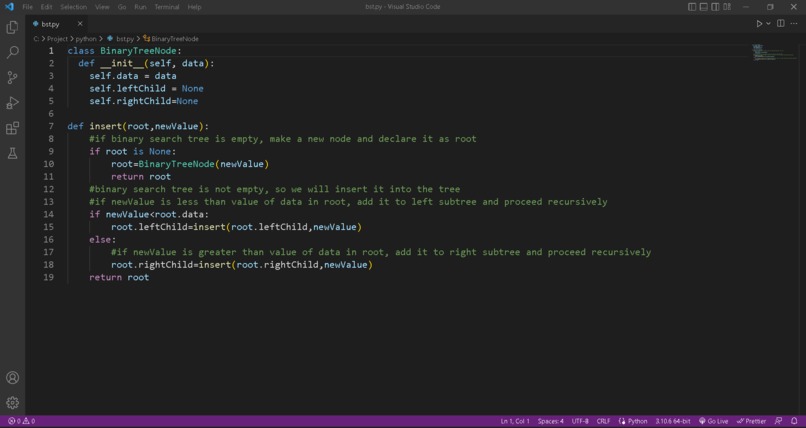Open the Selection menu
This screenshot has width=806, height=428.
[74, 7]
